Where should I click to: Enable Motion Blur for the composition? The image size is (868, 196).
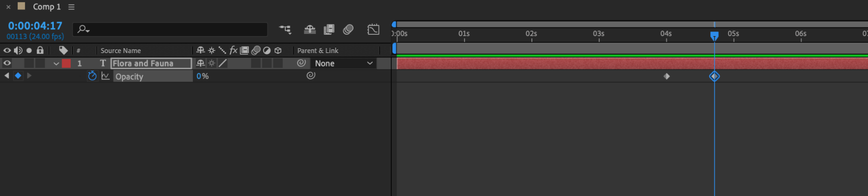coord(348,30)
